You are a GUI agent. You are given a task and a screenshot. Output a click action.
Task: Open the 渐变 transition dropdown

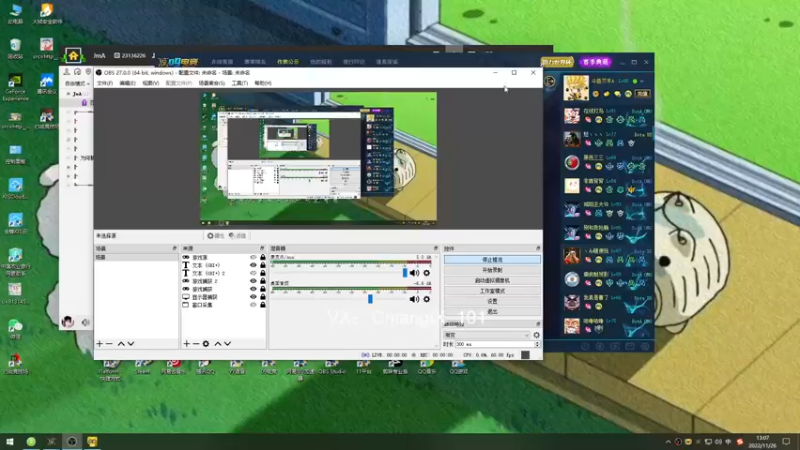click(487, 335)
